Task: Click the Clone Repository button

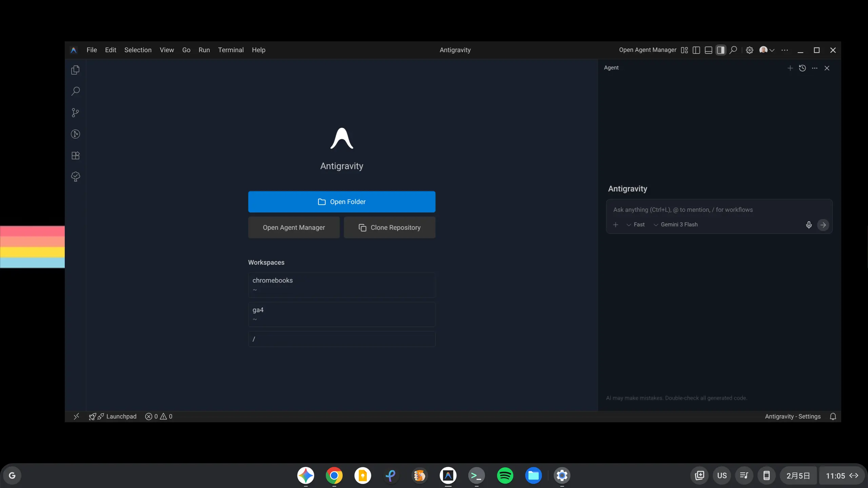Action: [x=389, y=227]
